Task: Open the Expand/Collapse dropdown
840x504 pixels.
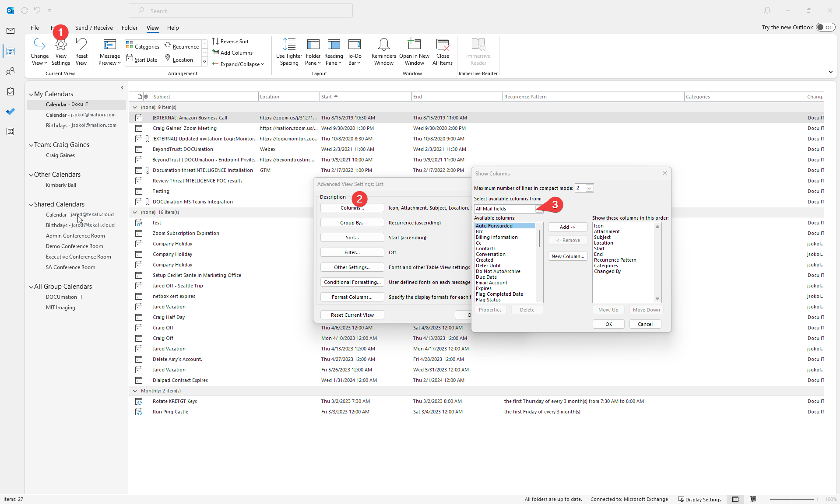Action: (238, 64)
